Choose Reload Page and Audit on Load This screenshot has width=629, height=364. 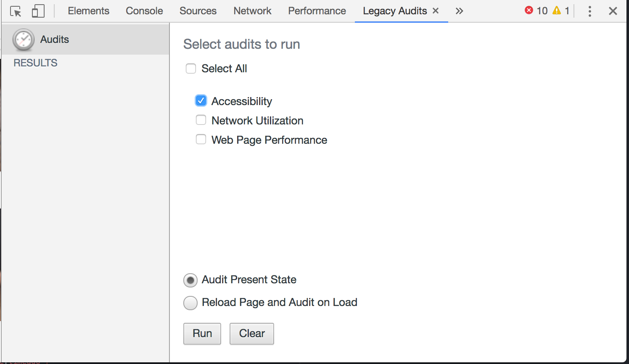coord(190,303)
